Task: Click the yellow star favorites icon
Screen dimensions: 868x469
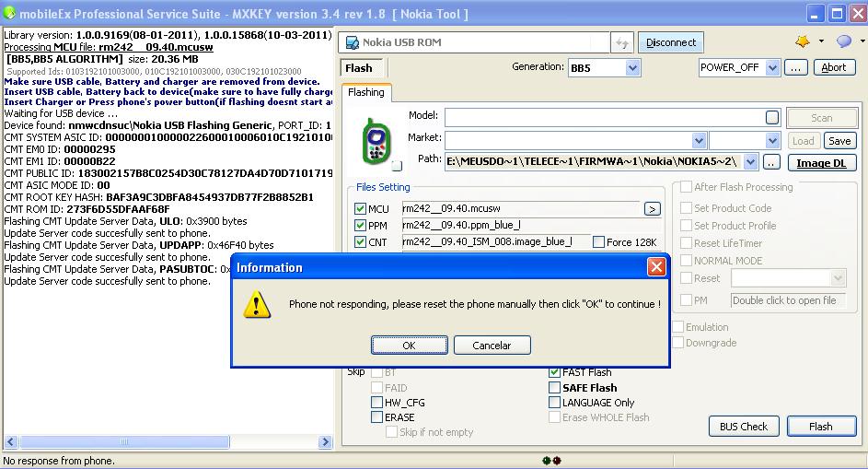Action: pos(802,41)
